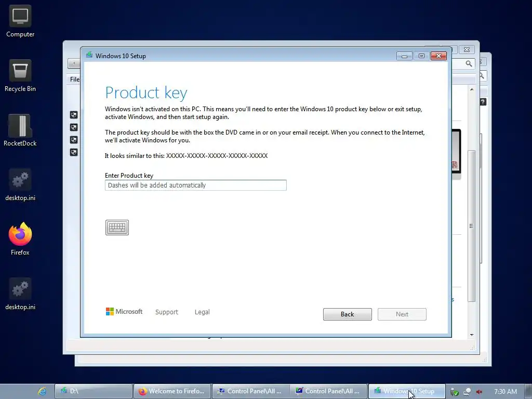The image size is (532, 399).
Task: Switch to second Control Panel taskbar button
Action: click(329, 391)
